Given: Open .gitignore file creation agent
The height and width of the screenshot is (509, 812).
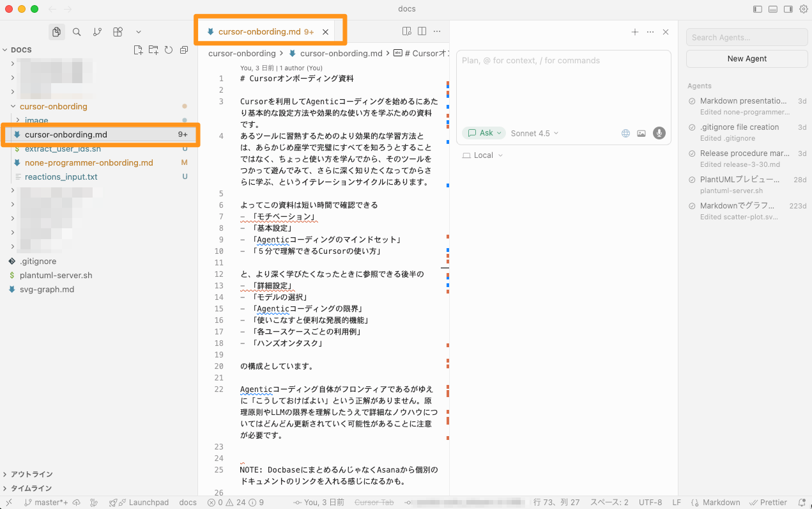Looking at the screenshot, I should pyautogui.click(x=747, y=132).
